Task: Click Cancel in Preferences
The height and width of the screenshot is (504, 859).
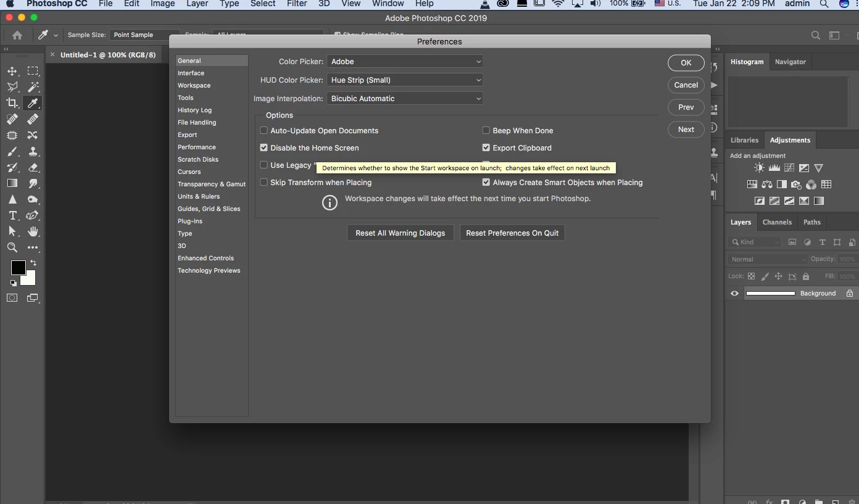Action: (686, 85)
